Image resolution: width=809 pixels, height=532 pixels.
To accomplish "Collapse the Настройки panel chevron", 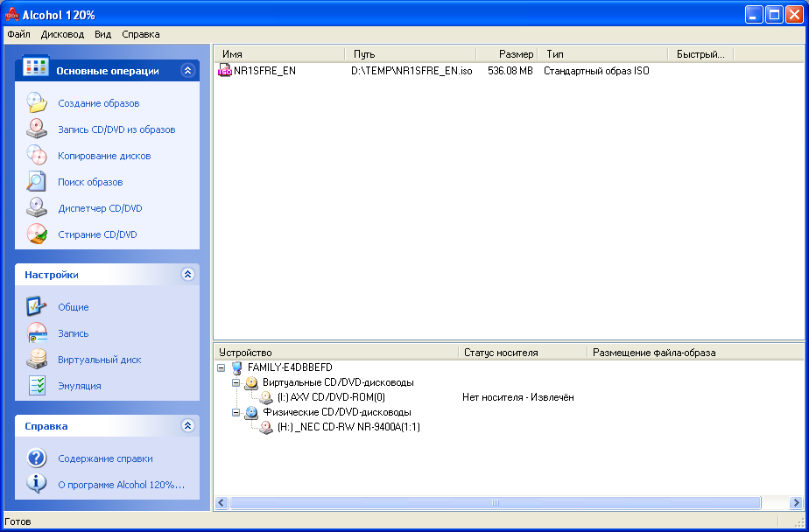I will pos(187,274).
